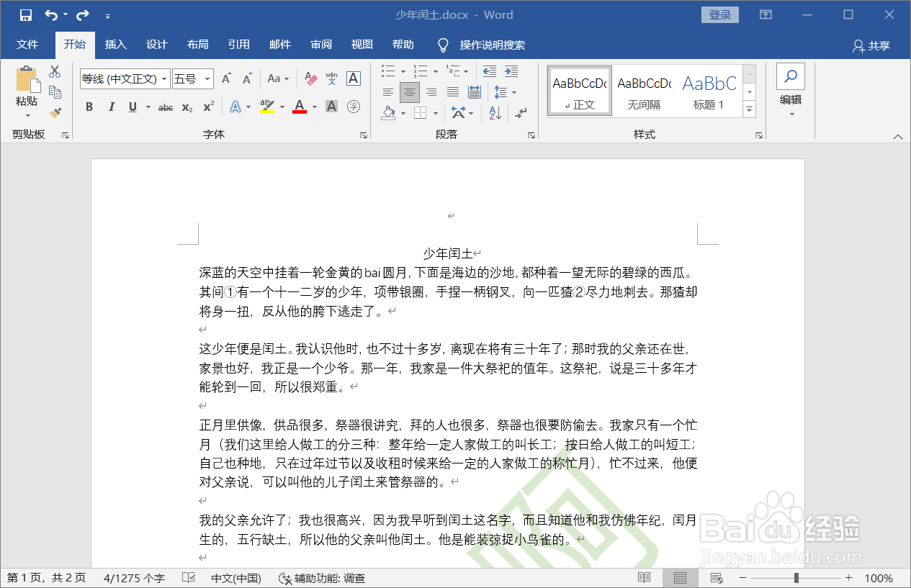Increase paragraph indent
The image size is (911, 588).
[x=511, y=71]
